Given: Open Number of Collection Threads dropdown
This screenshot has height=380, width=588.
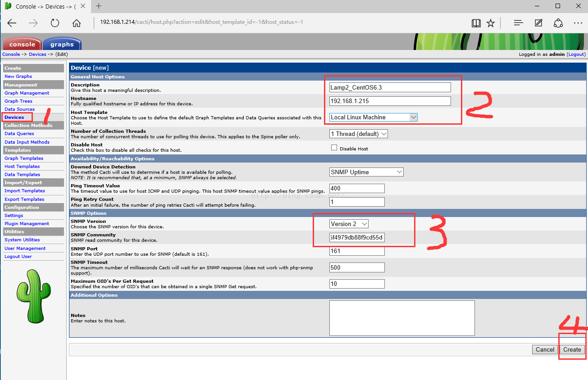Looking at the screenshot, I should (x=358, y=134).
